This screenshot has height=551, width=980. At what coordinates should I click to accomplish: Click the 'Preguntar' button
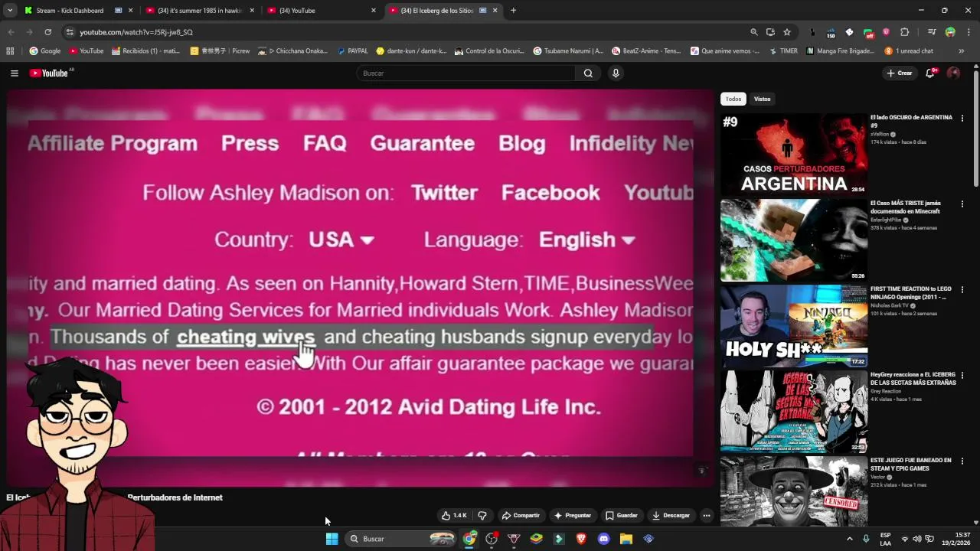tap(573, 516)
